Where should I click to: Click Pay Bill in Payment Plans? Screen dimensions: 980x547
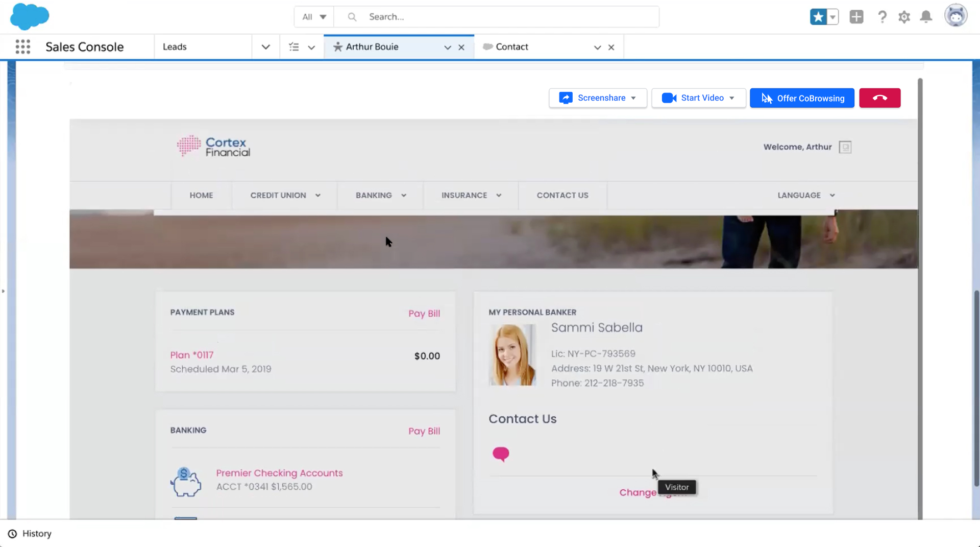pyautogui.click(x=424, y=314)
